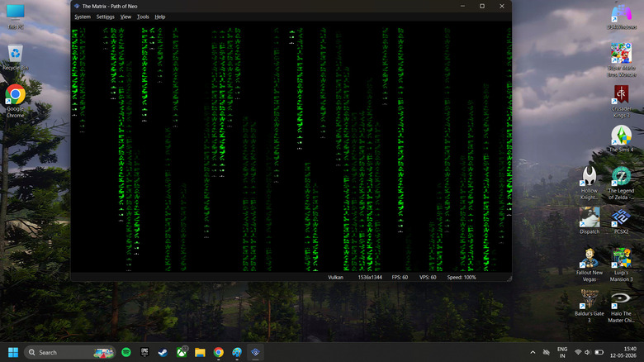Screen dimensions: 644x362
Task: Click the active PCSX2 taskbar button
Action: (x=255, y=353)
